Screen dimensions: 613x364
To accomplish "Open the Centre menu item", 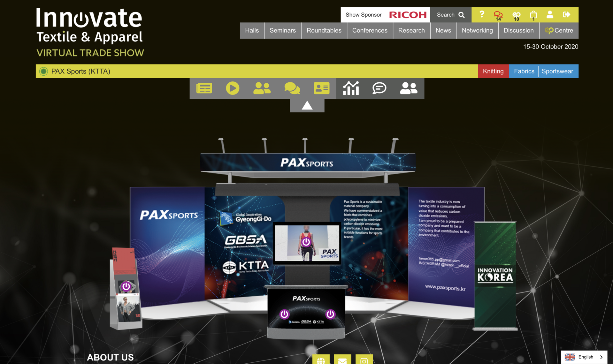I will (559, 31).
